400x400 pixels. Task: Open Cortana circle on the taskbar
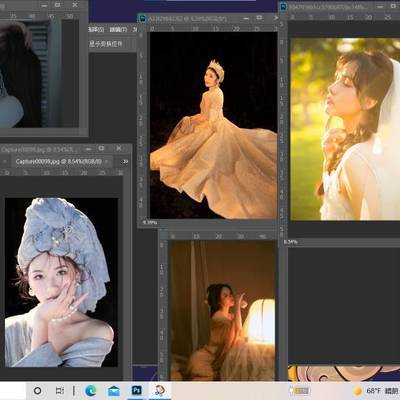click(38, 390)
